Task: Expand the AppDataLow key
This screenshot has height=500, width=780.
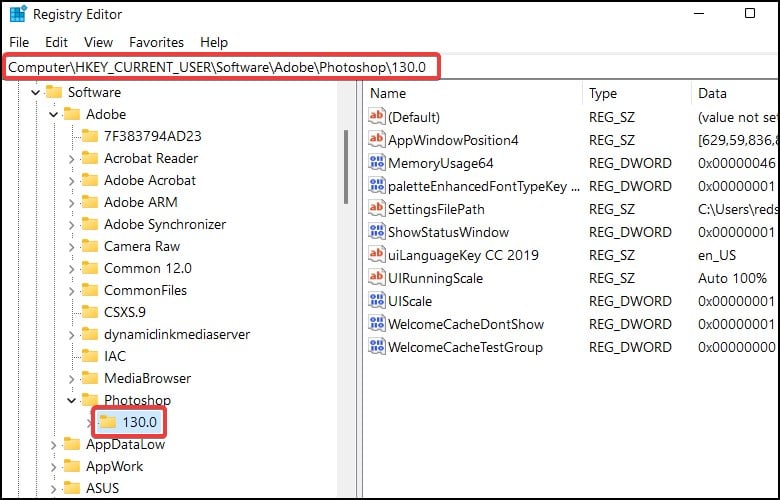Action: (53, 444)
